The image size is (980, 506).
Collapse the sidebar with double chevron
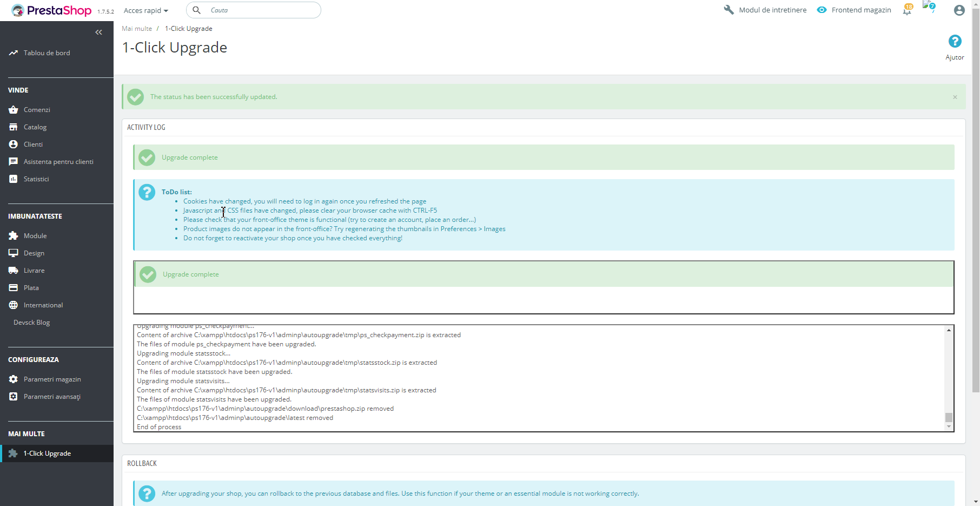[98, 32]
